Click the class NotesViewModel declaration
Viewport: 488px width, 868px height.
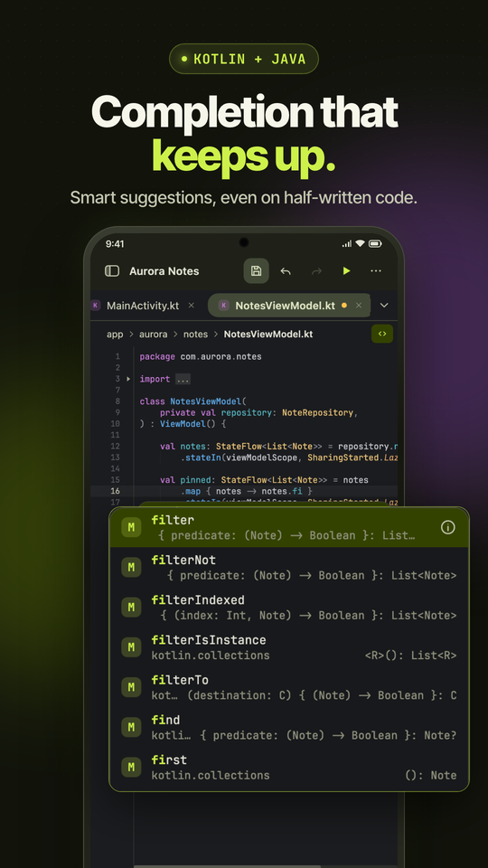[193, 401]
